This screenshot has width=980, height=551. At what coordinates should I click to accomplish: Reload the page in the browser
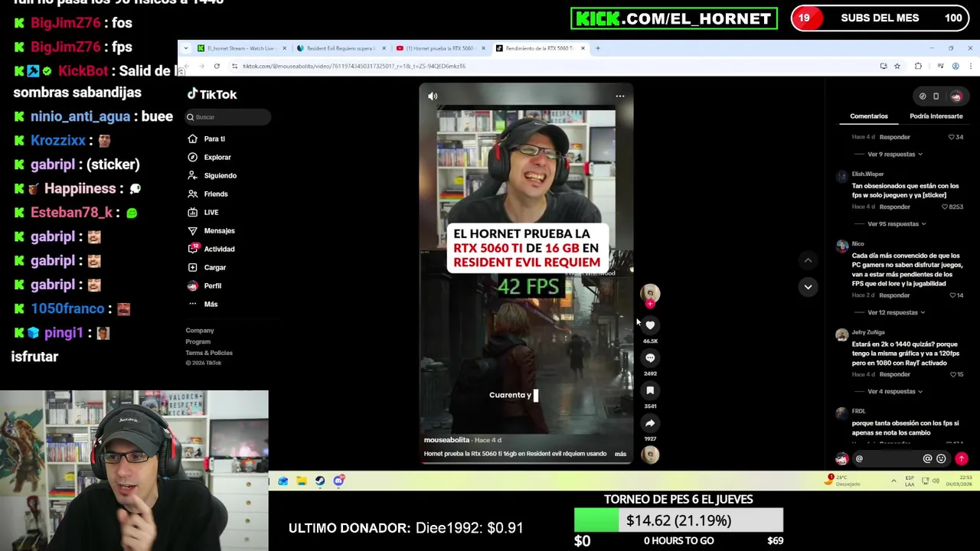pyautogui.click(x=217, y=67)
